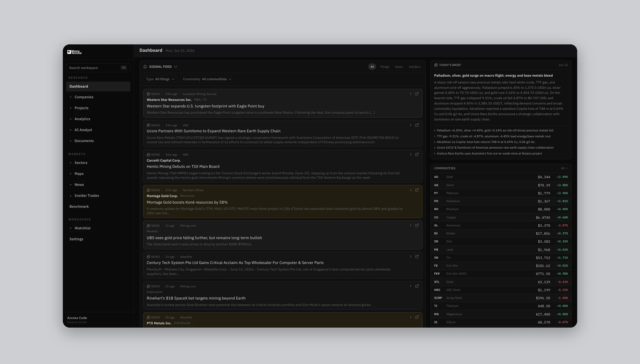
Task: Open the Commodity All commodities dropdown
Action: (207, 79)
